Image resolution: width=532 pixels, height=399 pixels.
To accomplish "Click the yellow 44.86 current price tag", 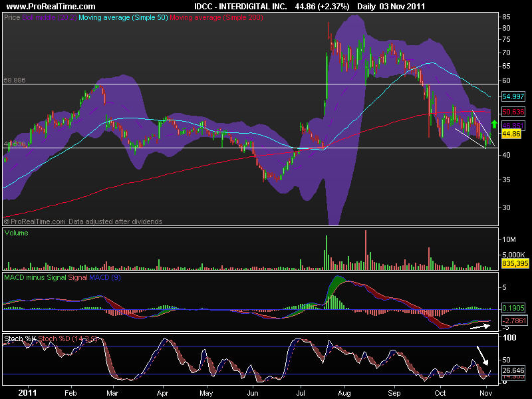I will [x=511, y=134].
